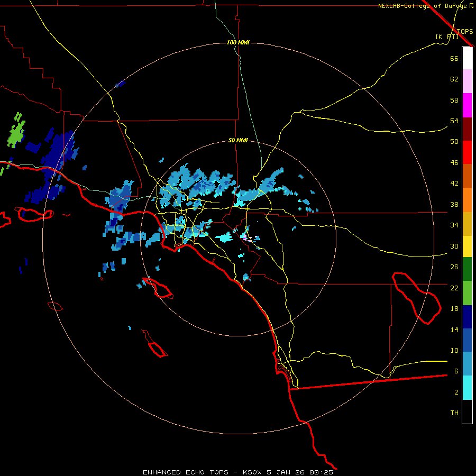Click the '50 NMI' range ring label
This screenshot has height=476, width=476.
pyautogui.click(x=238, y=140)
